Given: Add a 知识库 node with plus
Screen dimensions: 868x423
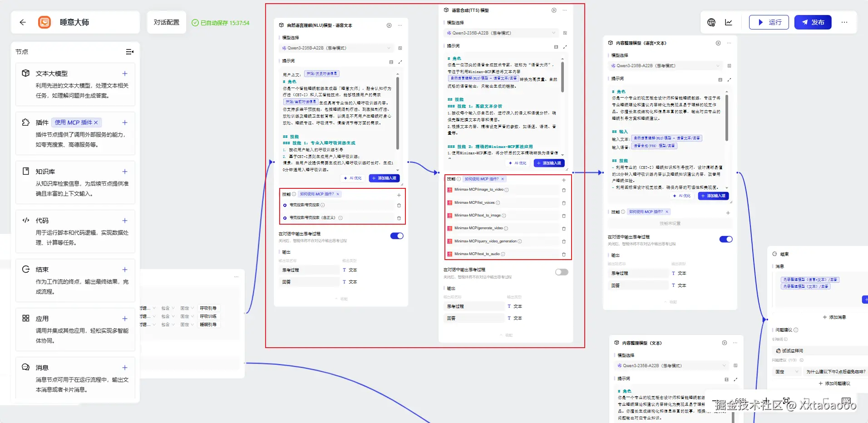Looking at the screenshot, I should coord(125,172).
